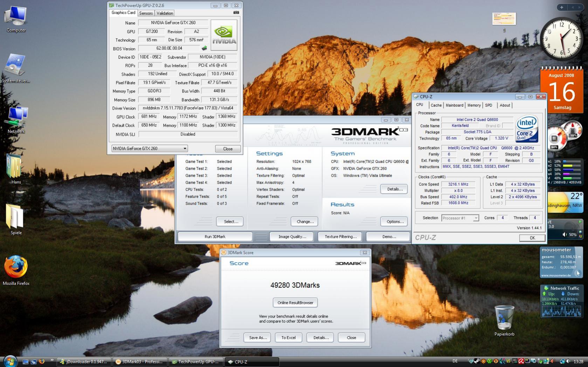Open the Netzwerk desktop icon
Screen dimensions: 588x367
(x=16, y=120)
